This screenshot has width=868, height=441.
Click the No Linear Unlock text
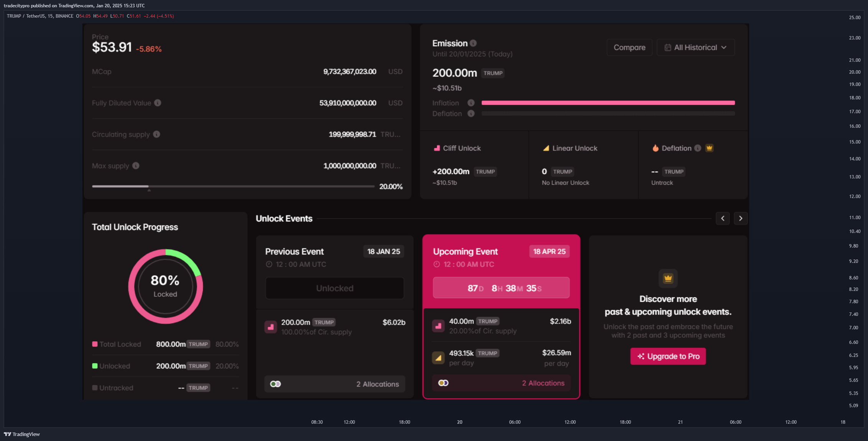566,183
